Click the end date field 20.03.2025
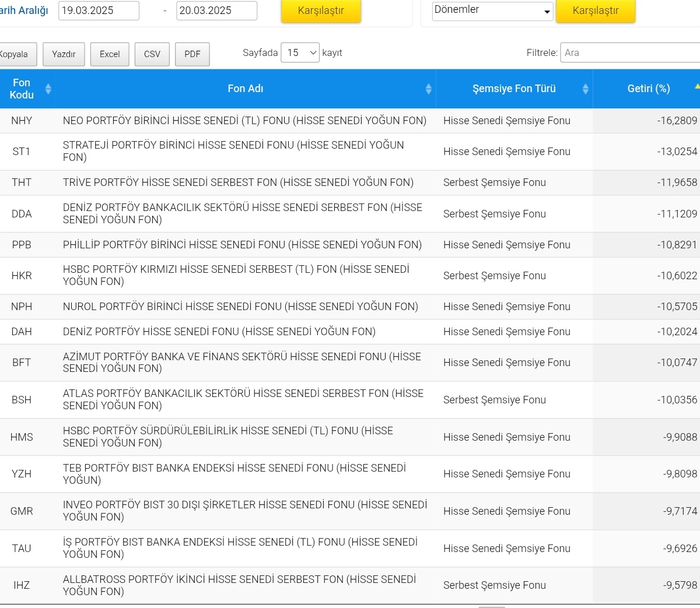Image resolution: width=700 pixels, height=608 pixels. (216, 10)
